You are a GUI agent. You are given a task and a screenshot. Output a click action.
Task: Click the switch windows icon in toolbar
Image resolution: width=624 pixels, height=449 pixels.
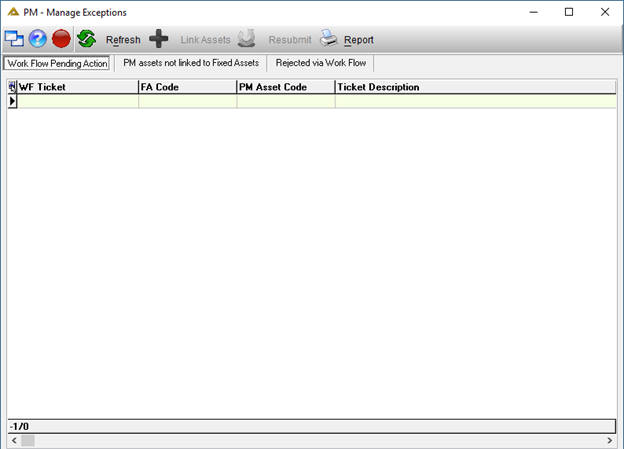(14, 39)
